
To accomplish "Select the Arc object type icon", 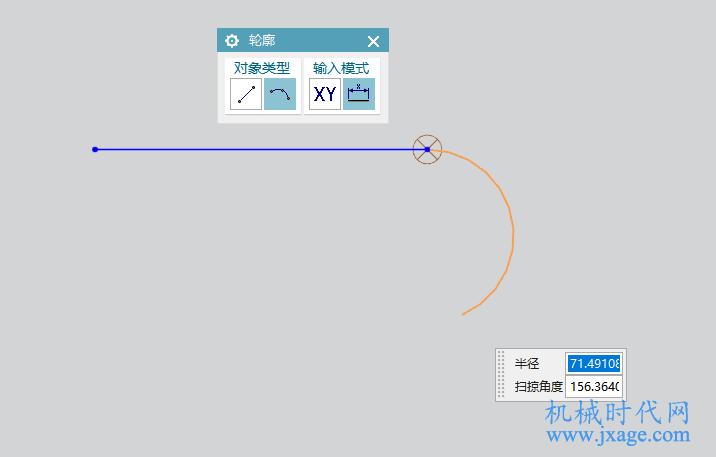I will [x=280, y=94].
